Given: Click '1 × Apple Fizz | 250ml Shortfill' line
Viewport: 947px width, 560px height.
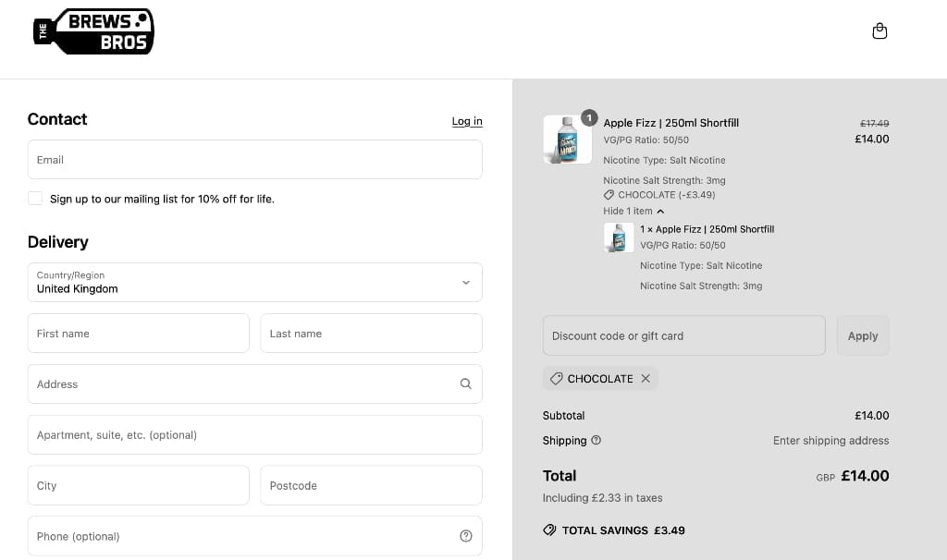Looking at the screenshot, I should [707, 229].
